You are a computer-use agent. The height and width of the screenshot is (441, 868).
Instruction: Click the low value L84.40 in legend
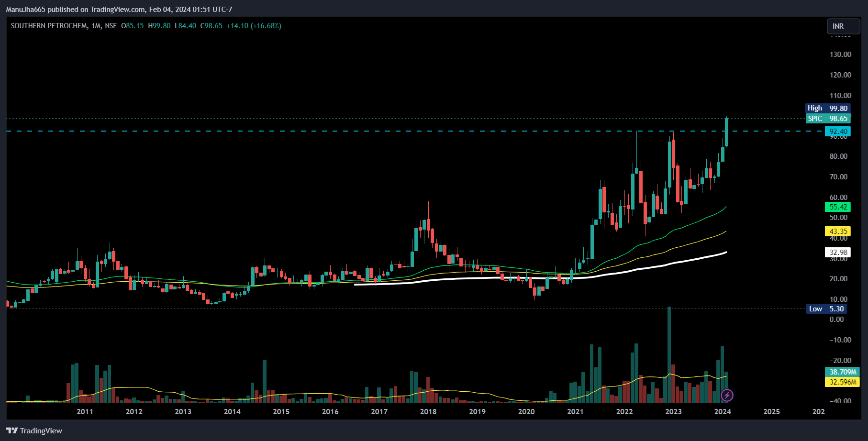pyautogui.click(x=186, y=26)
